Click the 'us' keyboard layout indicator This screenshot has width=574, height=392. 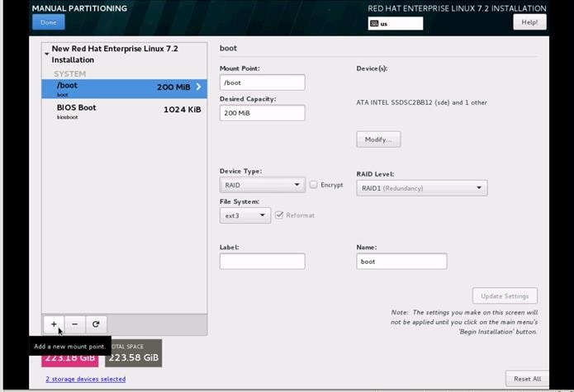point(396,23)
